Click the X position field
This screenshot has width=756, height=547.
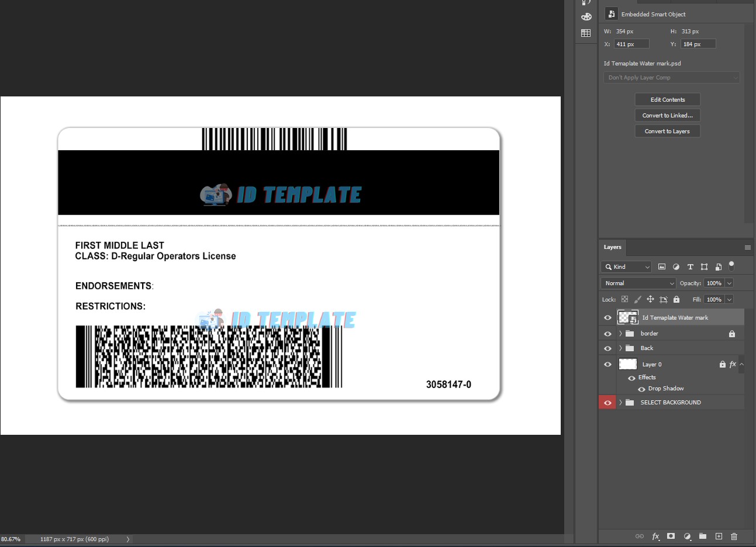coord(632,44)
